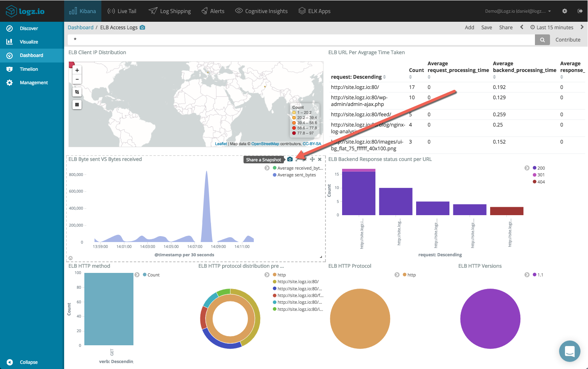This screenshot has width=588, height=369.
Task: Click the Dashboard breadcrumb link
Action: (x=80, y=27)
